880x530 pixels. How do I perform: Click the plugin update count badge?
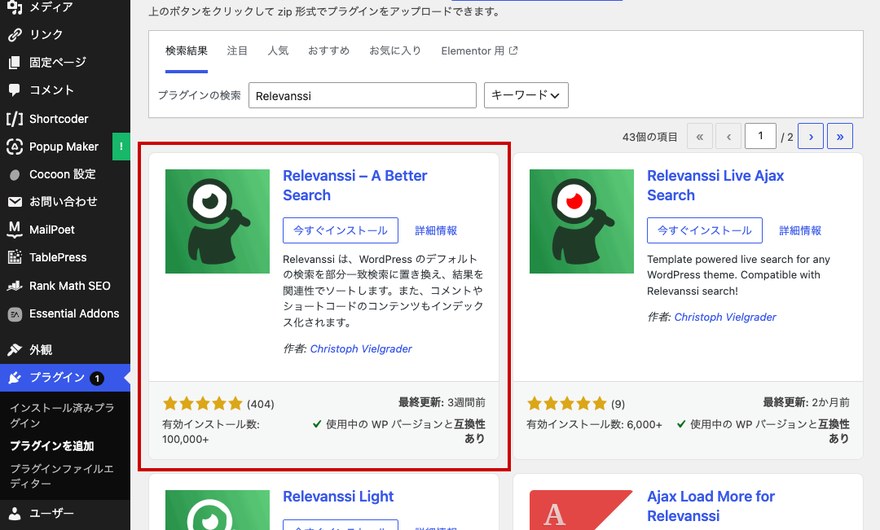click(97, 378)
